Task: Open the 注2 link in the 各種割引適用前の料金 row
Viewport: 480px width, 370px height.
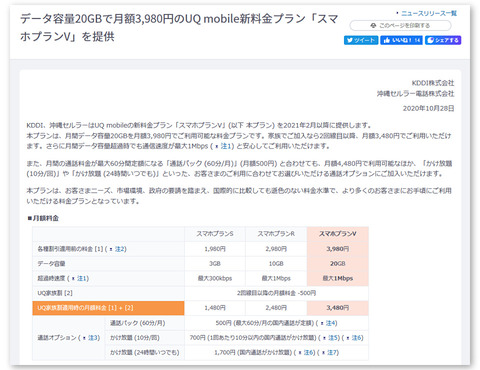Action: point(120,249)
